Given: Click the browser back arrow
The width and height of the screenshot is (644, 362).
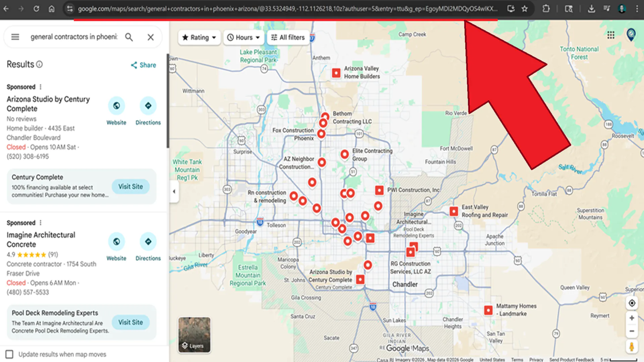Looking at the screenshot, I should pyautogui.click(x=6, y=9).
